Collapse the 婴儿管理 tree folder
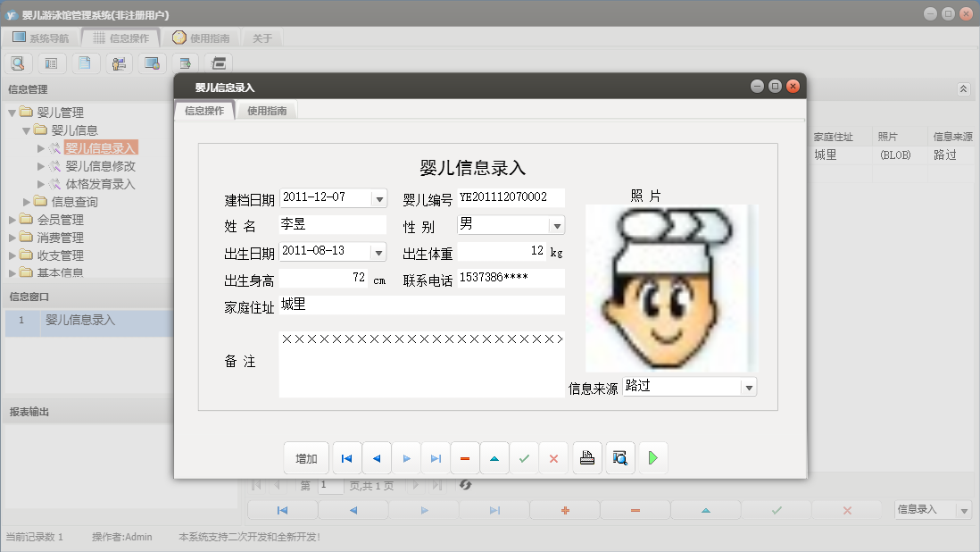This screenshot has width=980, height=552. 11,113
